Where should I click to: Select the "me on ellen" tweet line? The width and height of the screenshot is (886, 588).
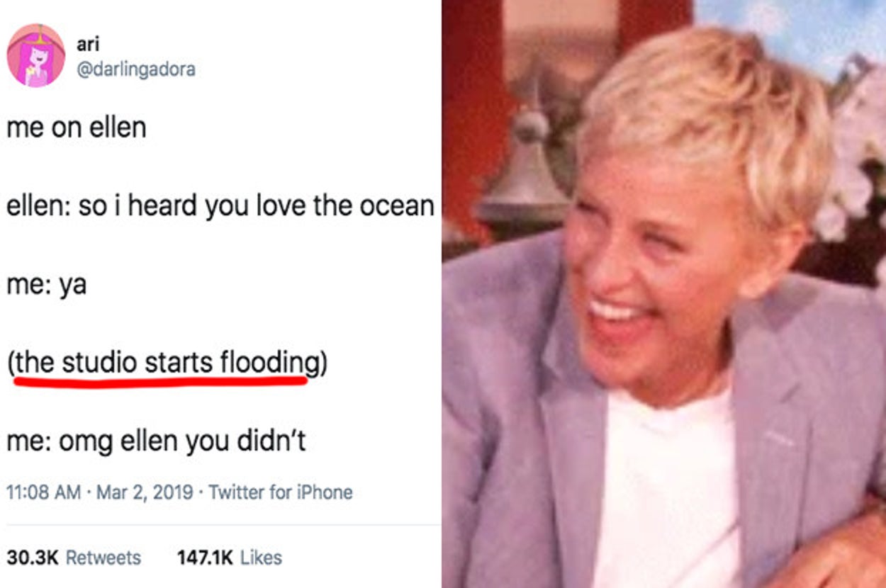tap(77, 128)
